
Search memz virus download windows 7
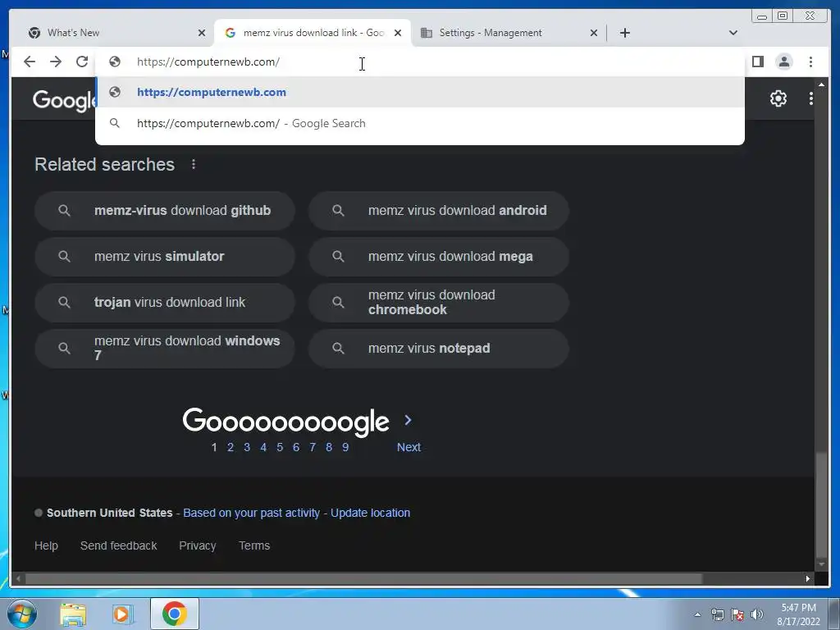coord(164,348)
